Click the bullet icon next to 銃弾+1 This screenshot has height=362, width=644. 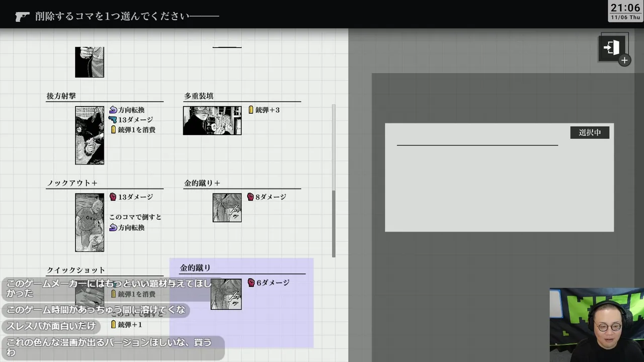(x=113, y=325)
